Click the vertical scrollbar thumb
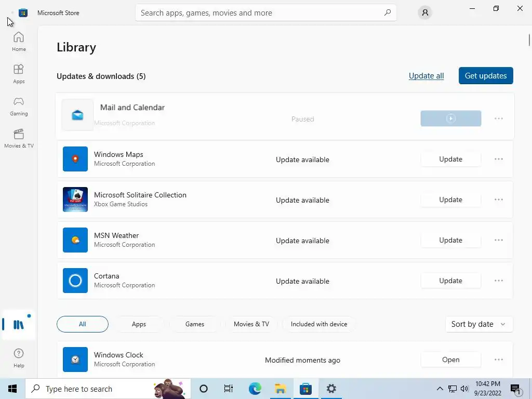This screenshot has width=532, height=399. point(528,39)
